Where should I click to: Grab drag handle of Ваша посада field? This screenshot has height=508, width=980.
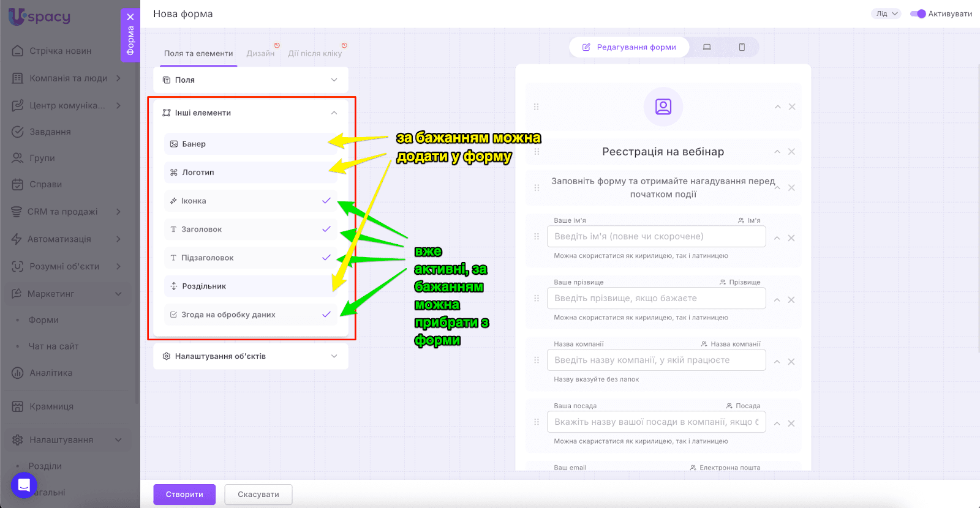[x=537, y=422]
